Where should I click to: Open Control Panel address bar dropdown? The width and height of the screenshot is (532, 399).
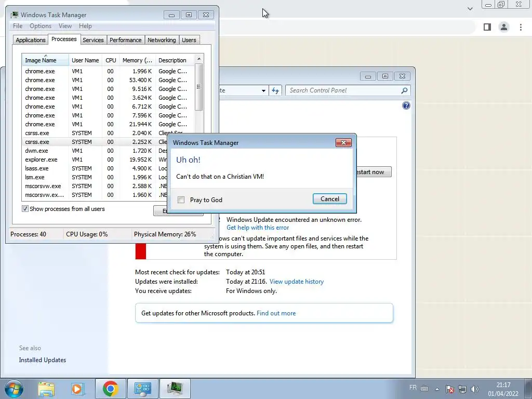click(263, 90)
